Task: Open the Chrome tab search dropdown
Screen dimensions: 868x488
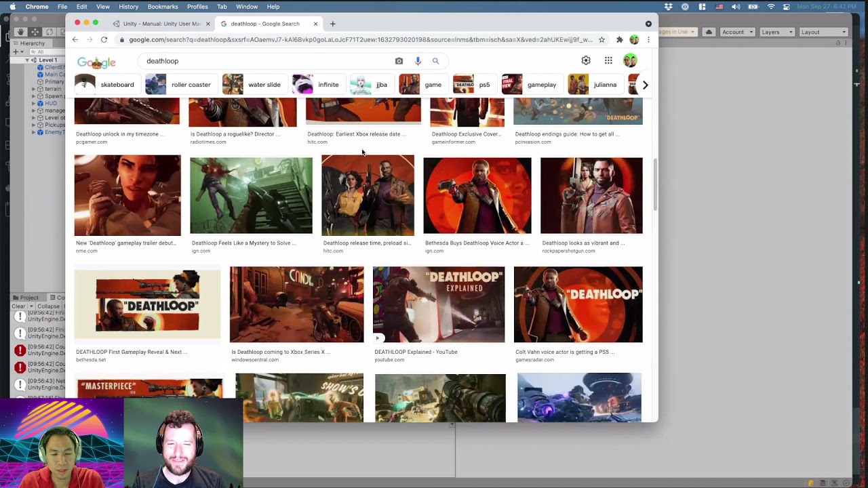Action: coord(648,24)
